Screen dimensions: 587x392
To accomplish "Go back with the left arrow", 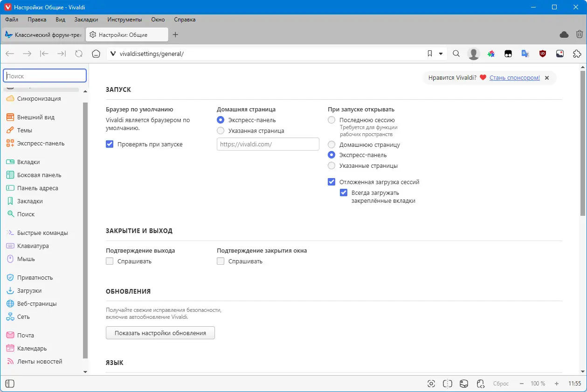I will [x=10, y=54].
